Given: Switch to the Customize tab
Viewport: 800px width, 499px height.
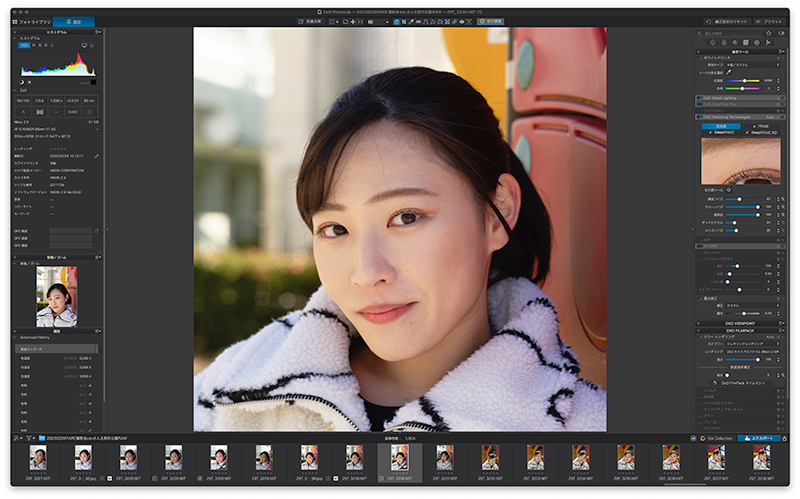Looking at the screenshot, I should (x=74, y=22).
